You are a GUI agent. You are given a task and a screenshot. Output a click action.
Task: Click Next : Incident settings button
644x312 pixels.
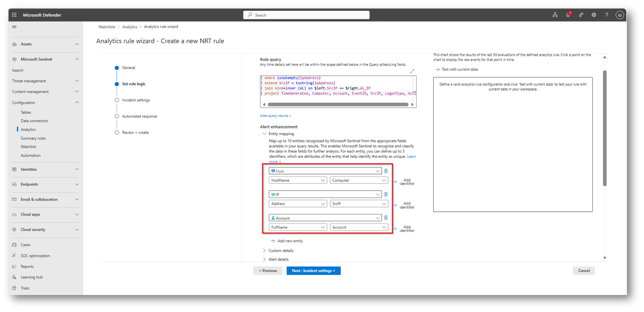[x=314, y=271]
